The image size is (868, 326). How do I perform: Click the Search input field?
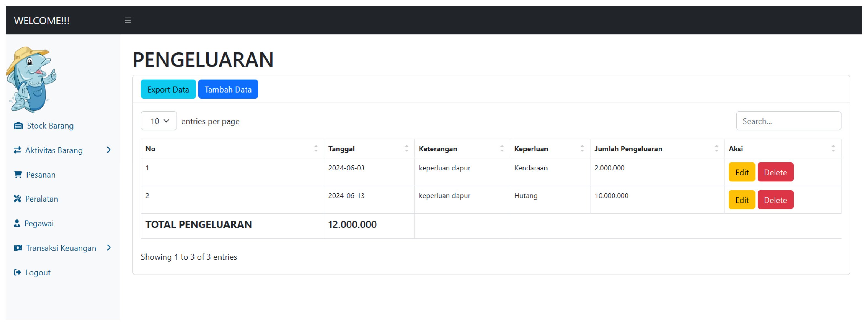788,121
